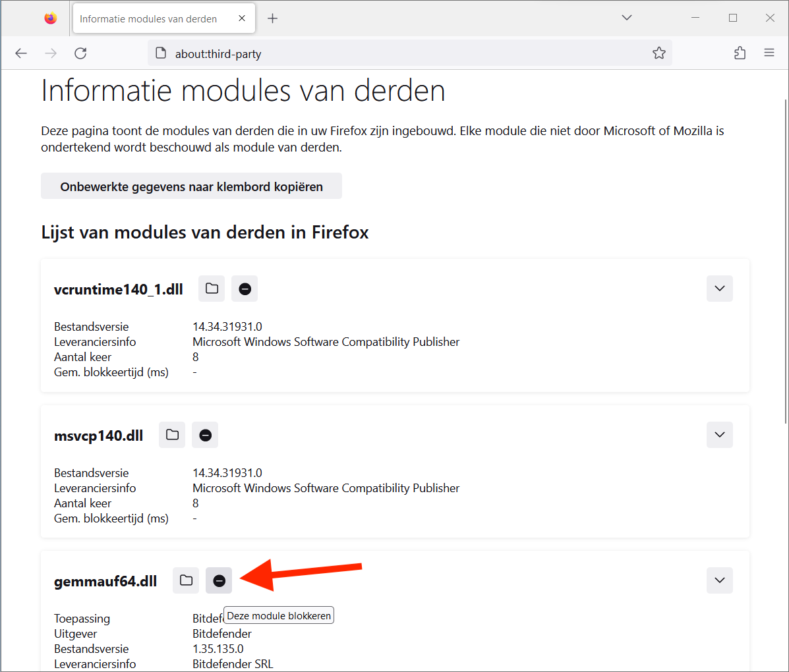789x672 pixels.
Task: Open the Extensions puzzle icon
Action: 740,53
